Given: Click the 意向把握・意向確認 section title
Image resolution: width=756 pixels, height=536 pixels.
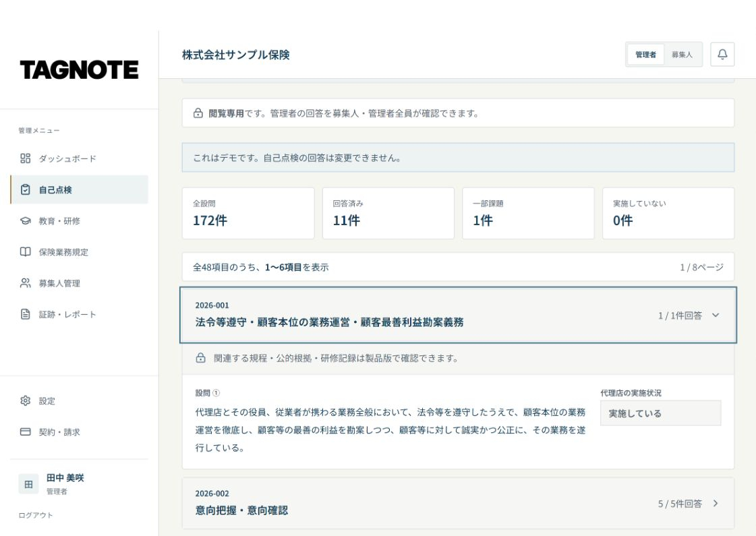Looking at the screenshot, I should pyautogui.click(x=241, y=510).
